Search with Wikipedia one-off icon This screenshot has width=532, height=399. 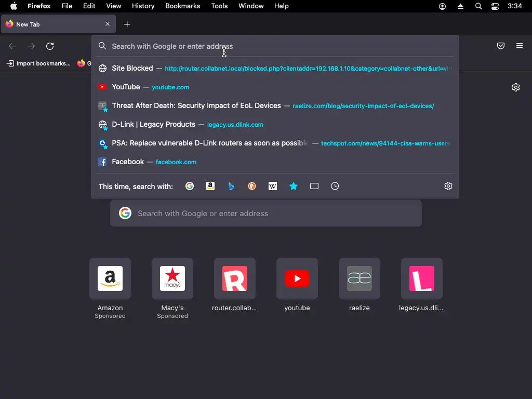point(273,186)
